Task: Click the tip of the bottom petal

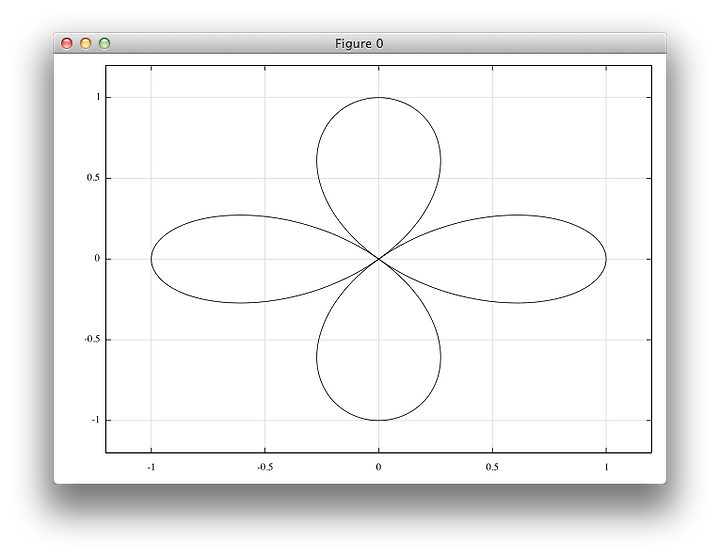Action: click(x=378, y=420)
